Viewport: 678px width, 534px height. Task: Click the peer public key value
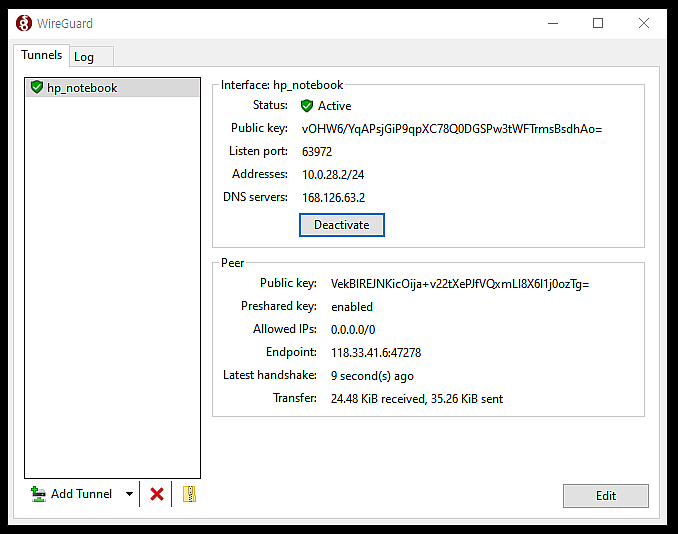(x=460, y=284)
